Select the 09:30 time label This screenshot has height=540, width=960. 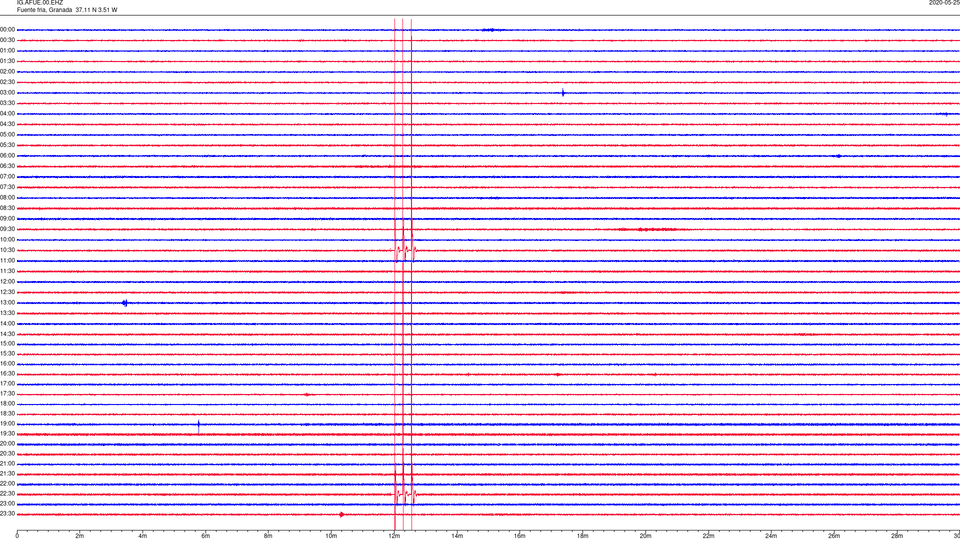coord(7,229)
